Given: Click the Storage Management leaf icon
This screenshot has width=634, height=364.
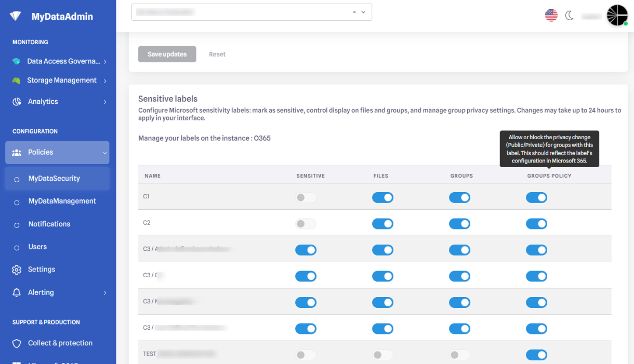Looking at the screenshot, I should [17, 80].
